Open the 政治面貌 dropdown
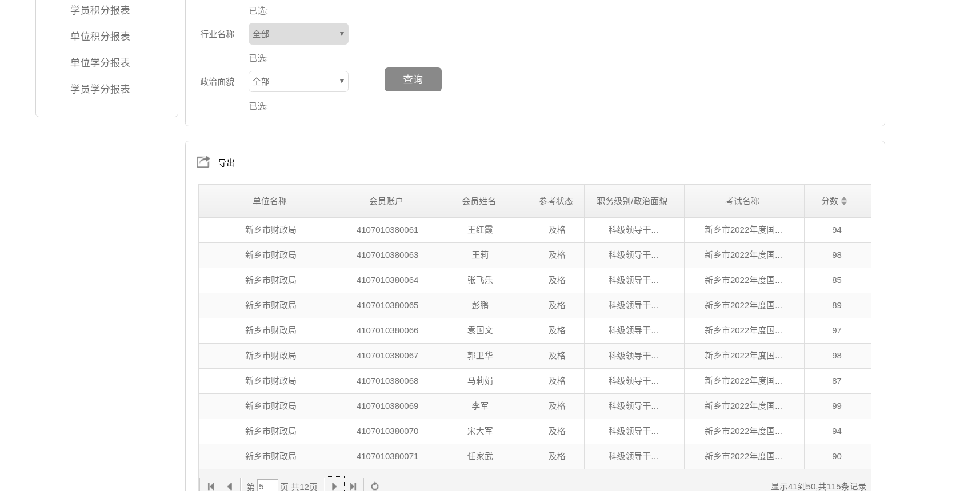Viewport: 980px width, 494px height. coord(298,81)
